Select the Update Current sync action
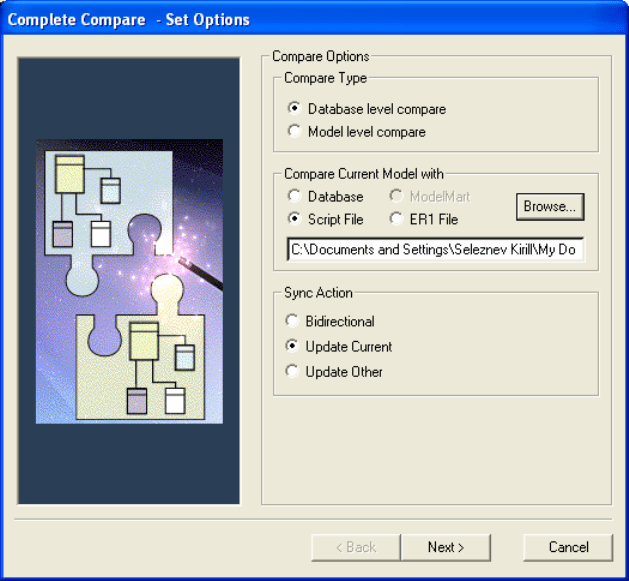The height and width of the screenshot is (581, 629). click(292, 347)
